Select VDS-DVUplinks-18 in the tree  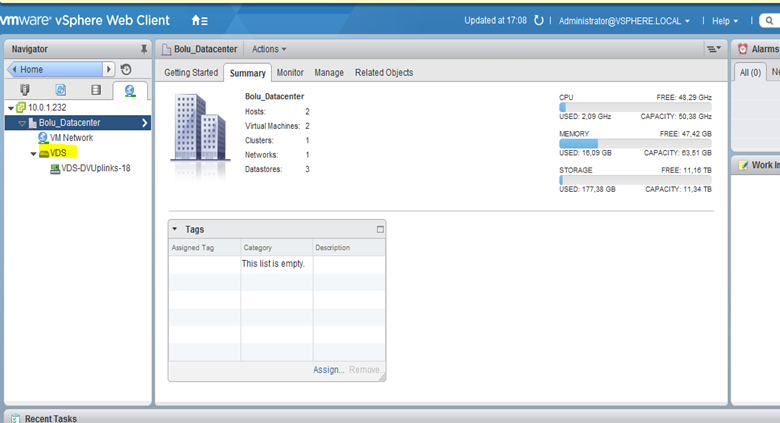[x=96, y=168]
